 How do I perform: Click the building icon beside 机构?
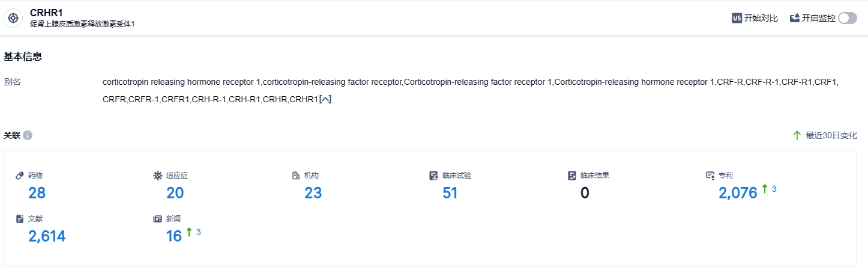pos(296,176)
